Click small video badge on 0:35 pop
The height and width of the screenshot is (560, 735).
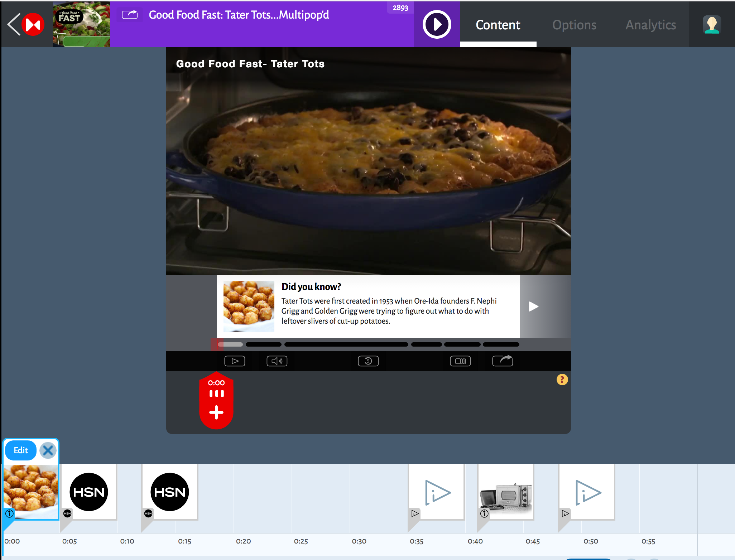(415, 513)
